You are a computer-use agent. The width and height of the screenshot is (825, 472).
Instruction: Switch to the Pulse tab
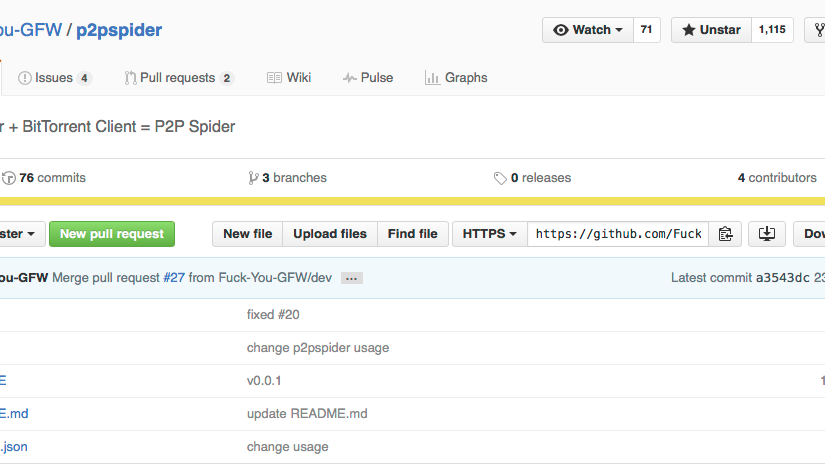click(x=368, y=78)
